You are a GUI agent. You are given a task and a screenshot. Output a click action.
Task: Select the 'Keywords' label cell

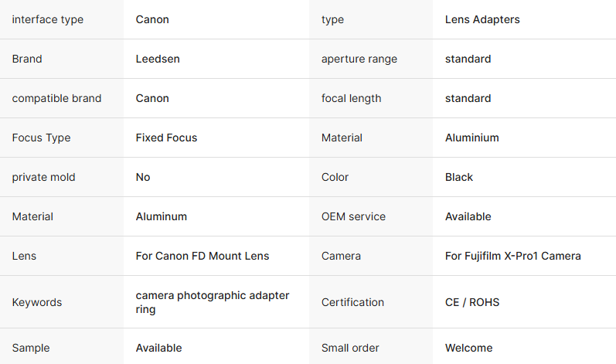[37, 302]
